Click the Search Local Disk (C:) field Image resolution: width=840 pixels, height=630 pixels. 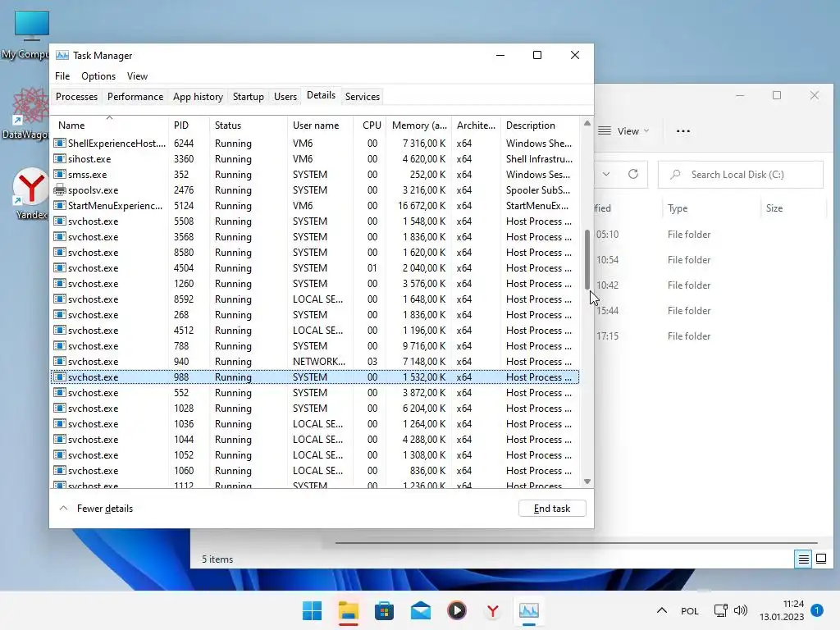(x=741, y=174)
